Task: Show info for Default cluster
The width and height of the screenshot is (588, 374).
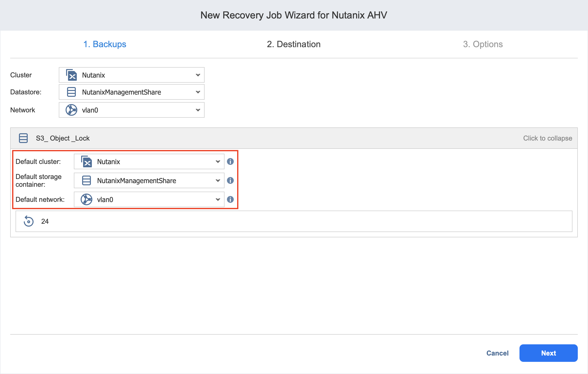Action: pyautogui.click(x=230, y=161)
